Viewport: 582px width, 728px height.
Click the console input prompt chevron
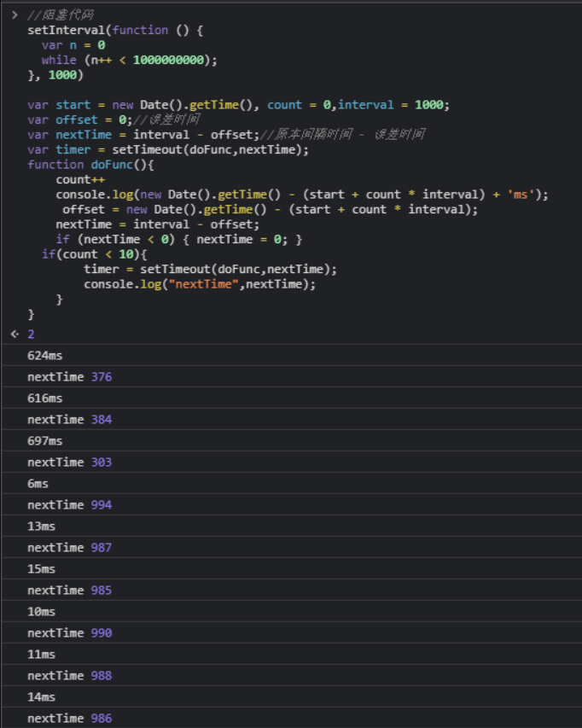click(15, 15)
